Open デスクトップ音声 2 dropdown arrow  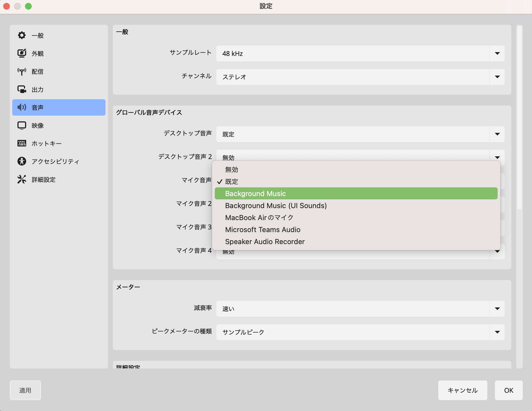(497, 157)
